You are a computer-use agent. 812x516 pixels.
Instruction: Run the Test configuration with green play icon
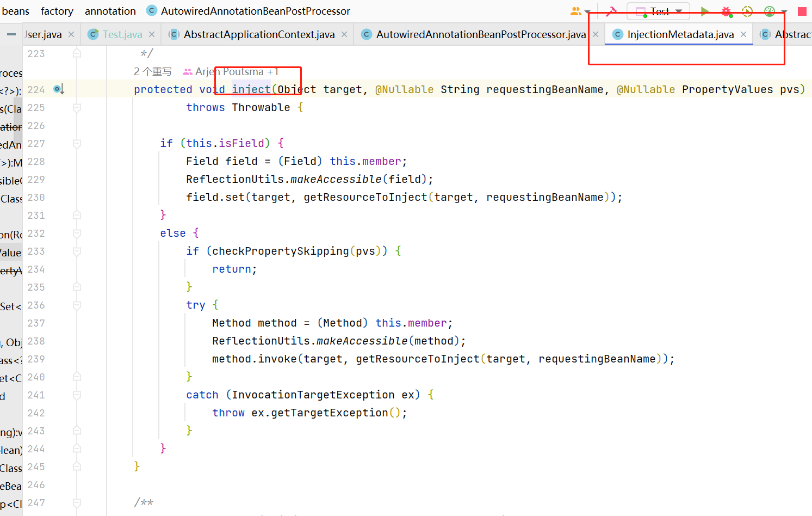(705, 11)
